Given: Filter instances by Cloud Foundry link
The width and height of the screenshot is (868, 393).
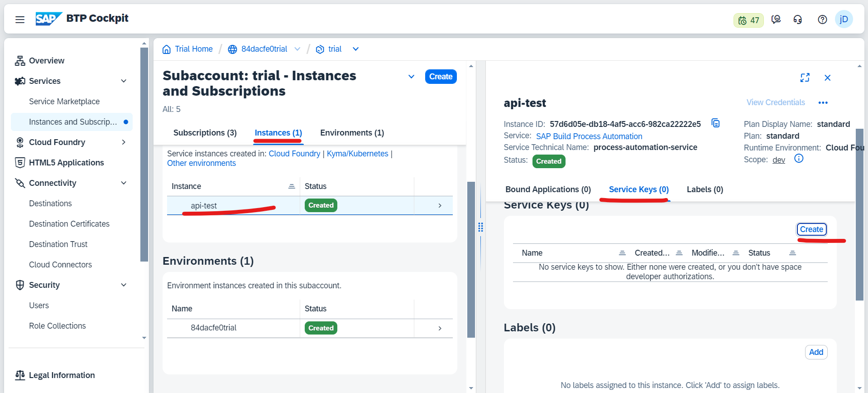Looking at the screenshot, I should tap(294, 154).
